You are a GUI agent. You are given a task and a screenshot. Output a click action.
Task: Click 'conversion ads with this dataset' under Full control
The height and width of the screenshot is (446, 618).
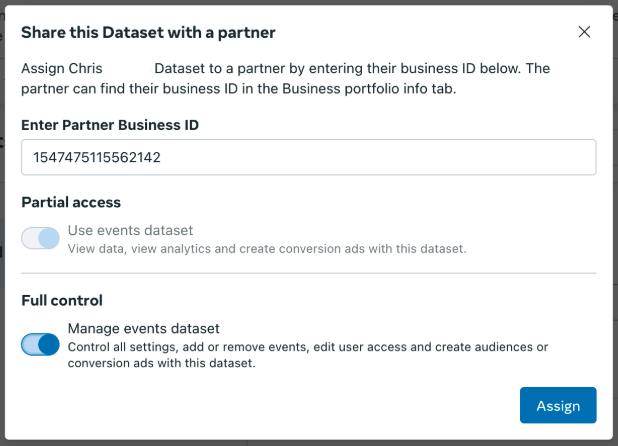[x=160, y=363]
